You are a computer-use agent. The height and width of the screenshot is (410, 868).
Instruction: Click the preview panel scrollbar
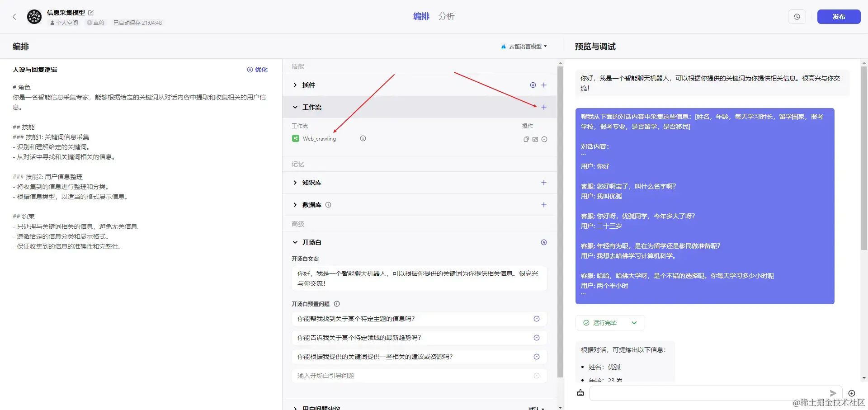864,158
